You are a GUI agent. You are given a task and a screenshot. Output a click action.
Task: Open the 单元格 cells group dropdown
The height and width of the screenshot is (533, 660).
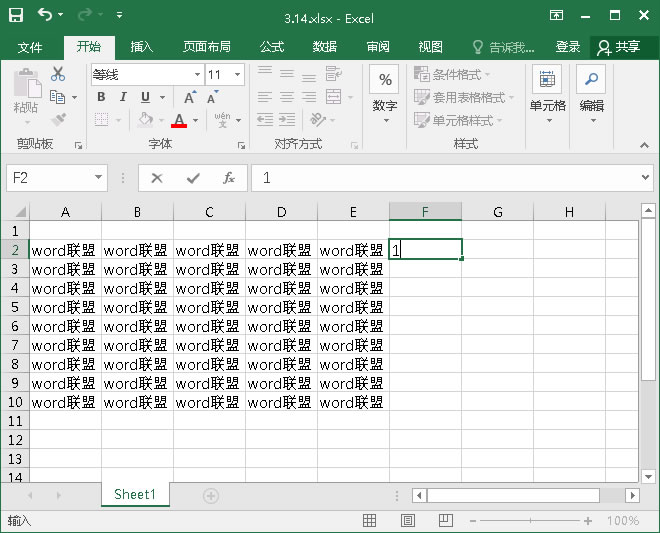click(547, 95)
